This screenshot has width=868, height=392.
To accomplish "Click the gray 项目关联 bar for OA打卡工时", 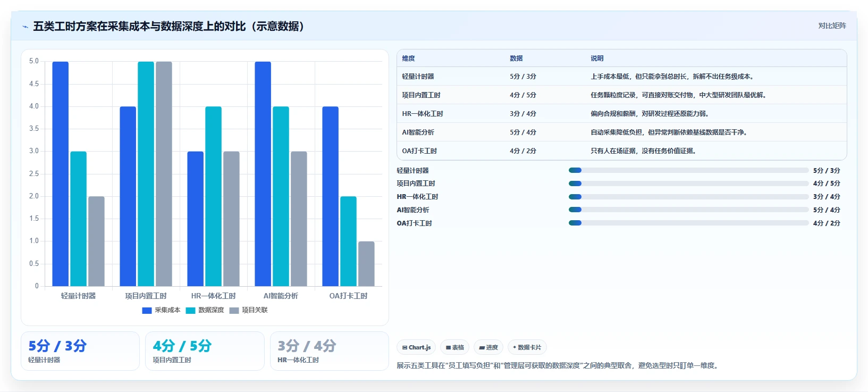I will click(366, 264).
